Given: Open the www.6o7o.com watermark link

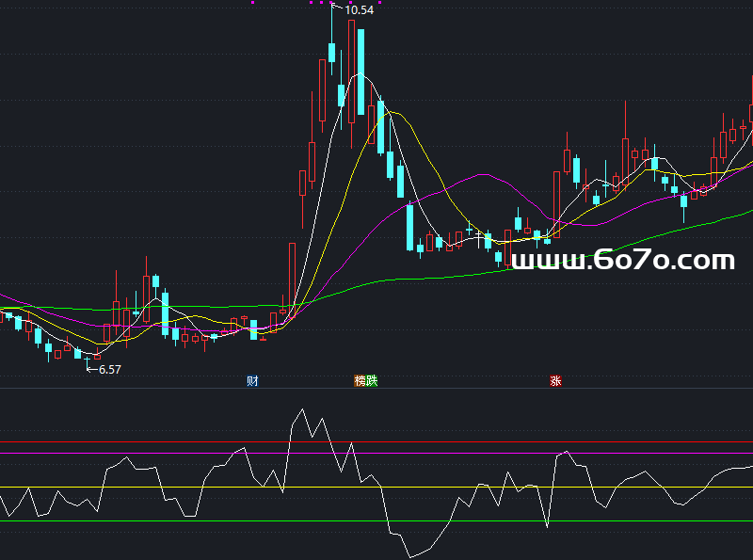Looking at the screenshot, I should coord(622,260).
